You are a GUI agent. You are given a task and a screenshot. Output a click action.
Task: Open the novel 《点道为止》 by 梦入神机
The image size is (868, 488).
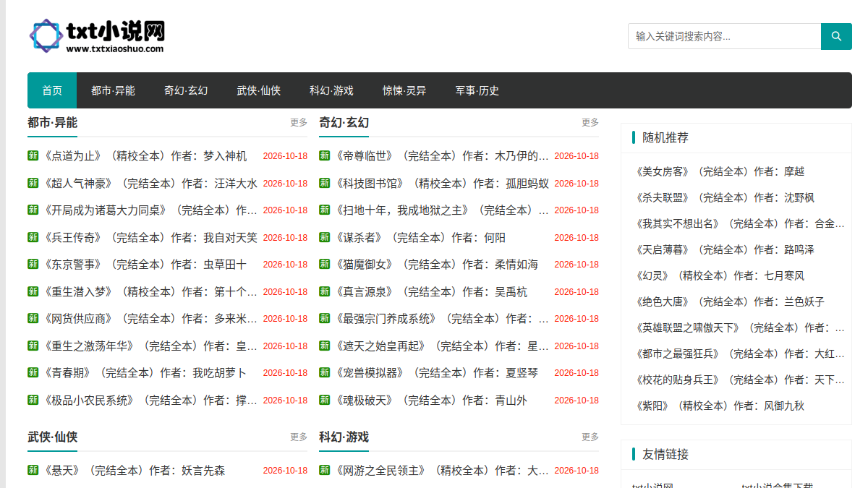[145, 156]
